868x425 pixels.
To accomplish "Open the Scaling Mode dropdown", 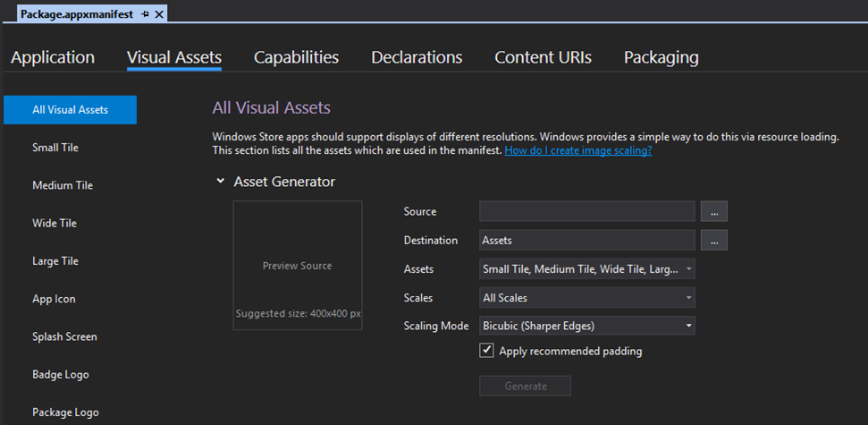I will click(x=587, y=326).
